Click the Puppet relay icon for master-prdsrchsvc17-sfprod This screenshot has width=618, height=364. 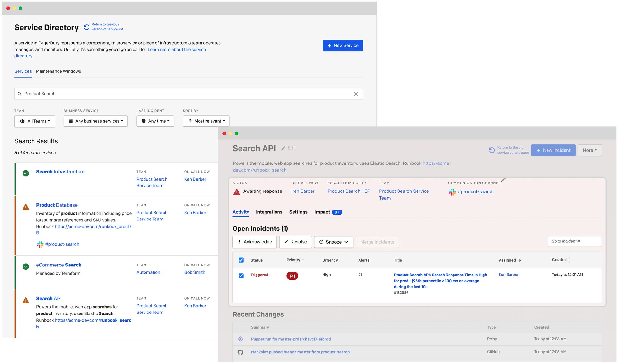(240, 339)
